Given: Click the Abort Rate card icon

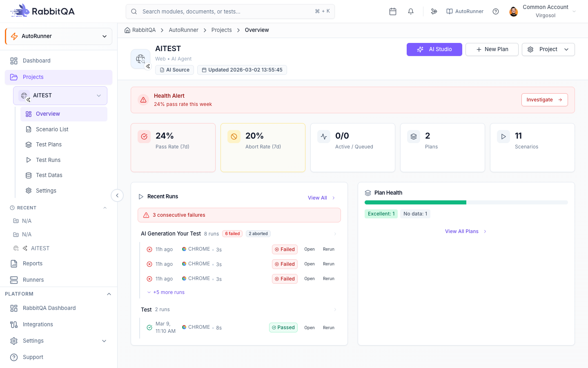Looking at the screenshot, I should click(234, 137).
